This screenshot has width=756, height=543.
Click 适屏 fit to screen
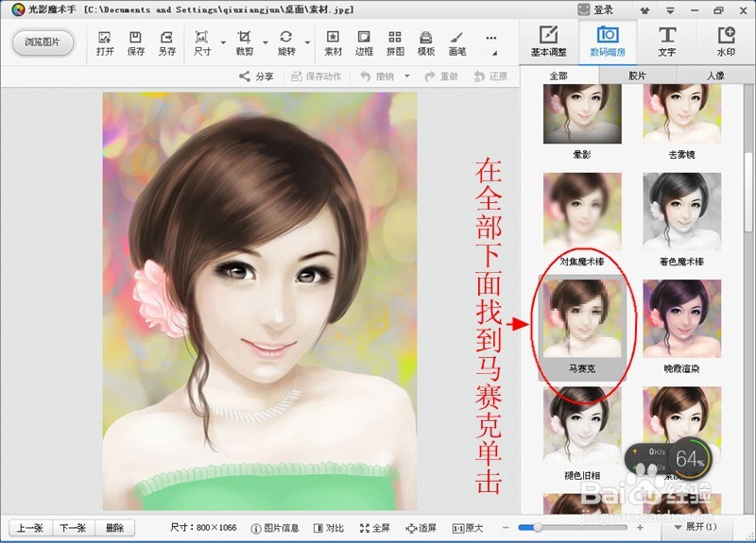pos(421,528)
